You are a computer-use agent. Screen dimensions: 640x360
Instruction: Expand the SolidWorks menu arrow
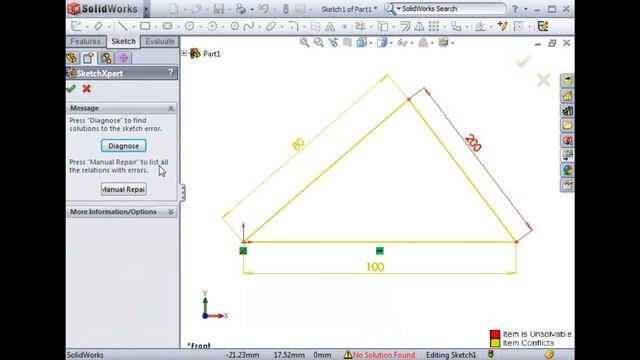tap(146, 9)
